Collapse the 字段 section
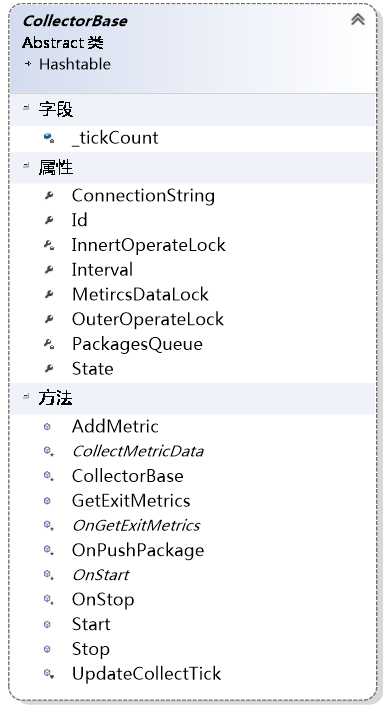 coord(26,107)
